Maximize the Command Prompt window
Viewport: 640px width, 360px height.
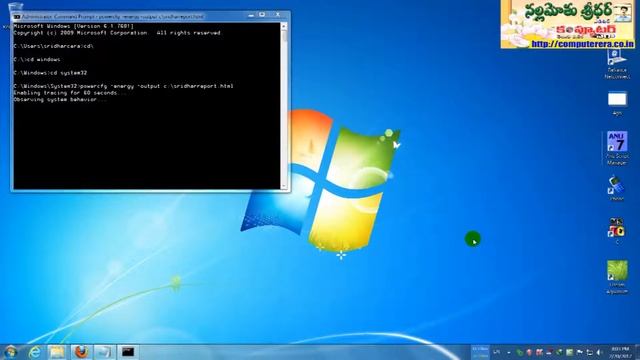point(262,15)
